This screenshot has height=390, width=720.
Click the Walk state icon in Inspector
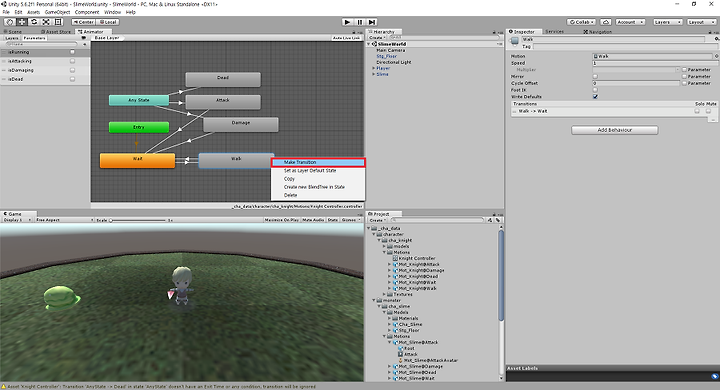(515, 41)
